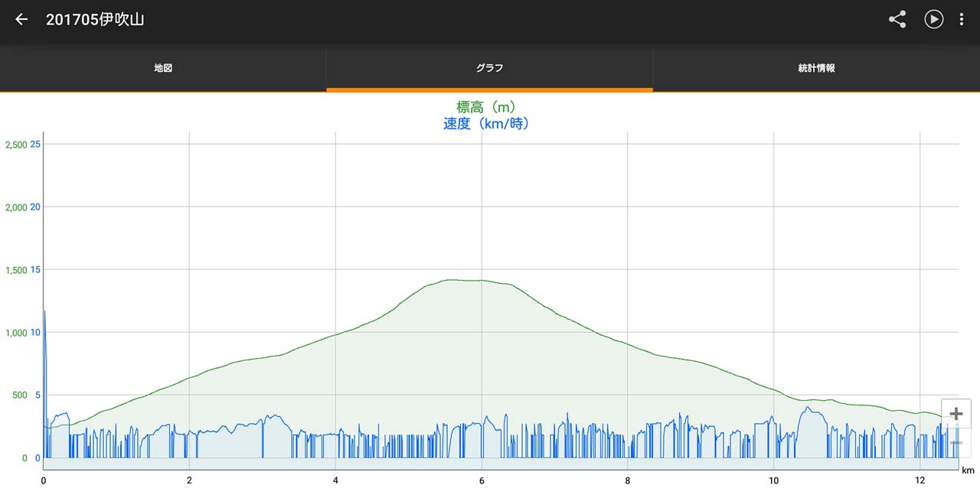980x488 pixels.
Task: Play the track with the circle play icon
Action: [933, 20]
